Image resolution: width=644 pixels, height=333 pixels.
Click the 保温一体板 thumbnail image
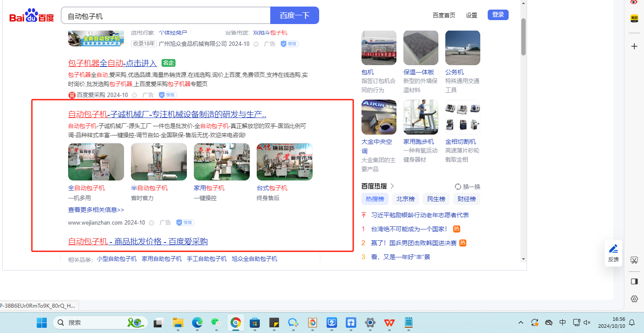point(421,48)
